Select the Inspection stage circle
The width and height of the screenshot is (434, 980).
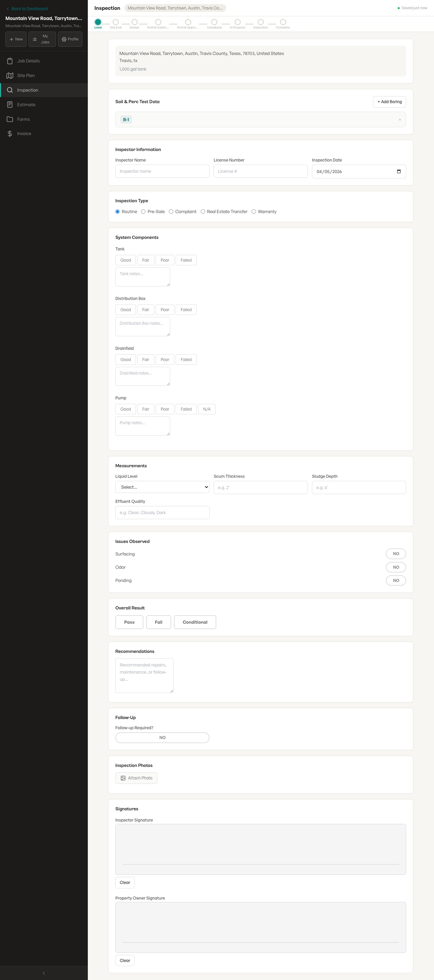[x=261, y=22]
